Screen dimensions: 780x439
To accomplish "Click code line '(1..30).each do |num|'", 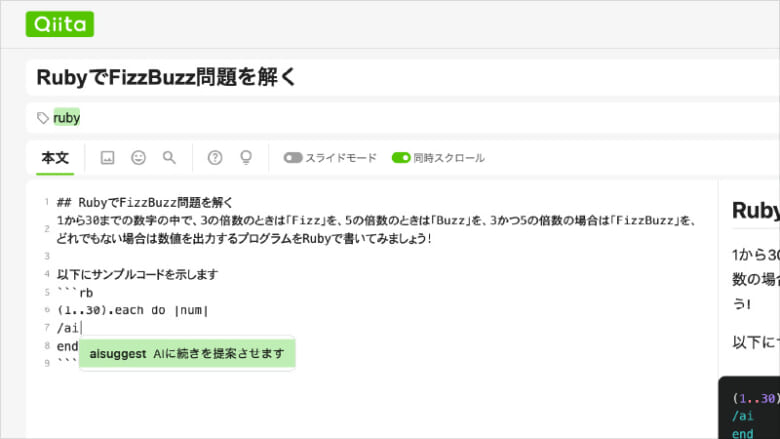I will [x=132, y=310].
